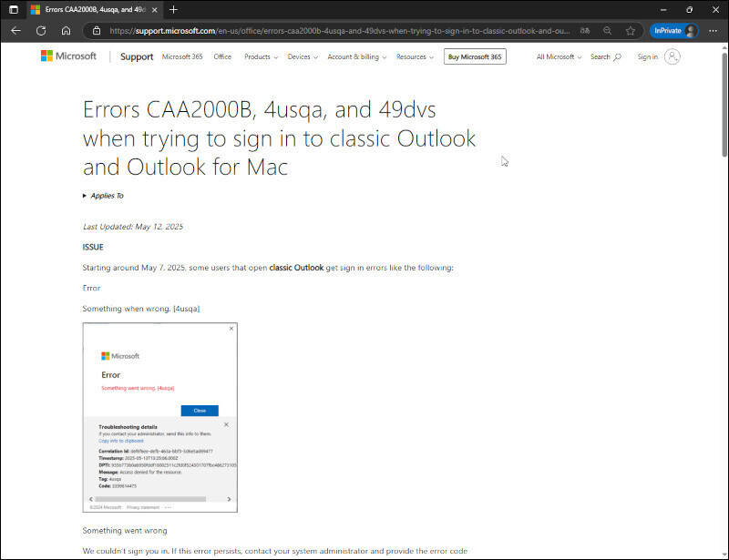Viewport: 729px width, 560px height.
Task: Open the Support home link
Action: click(x=137, y=56)
